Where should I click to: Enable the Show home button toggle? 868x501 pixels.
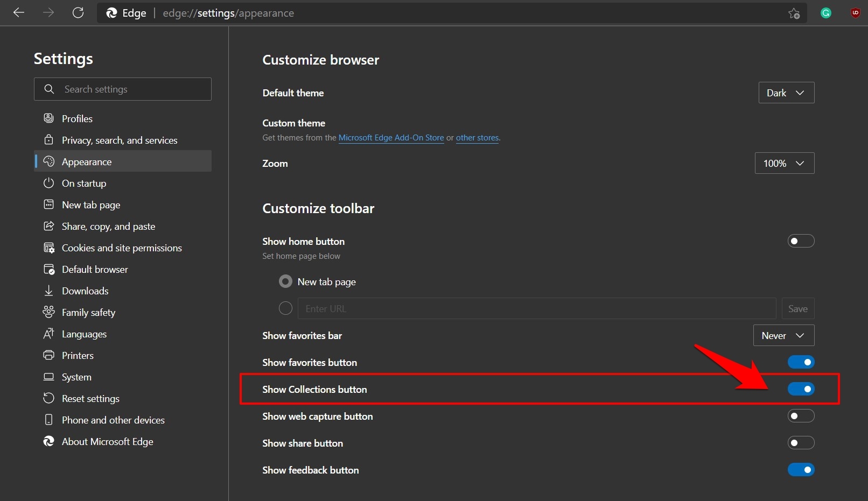[x=801, y=241]
